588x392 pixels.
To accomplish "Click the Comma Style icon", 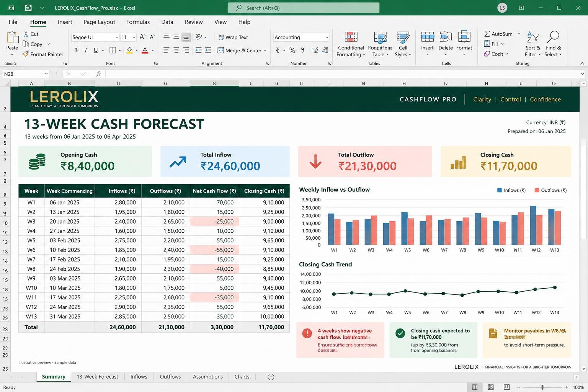I will pos(302,50).
